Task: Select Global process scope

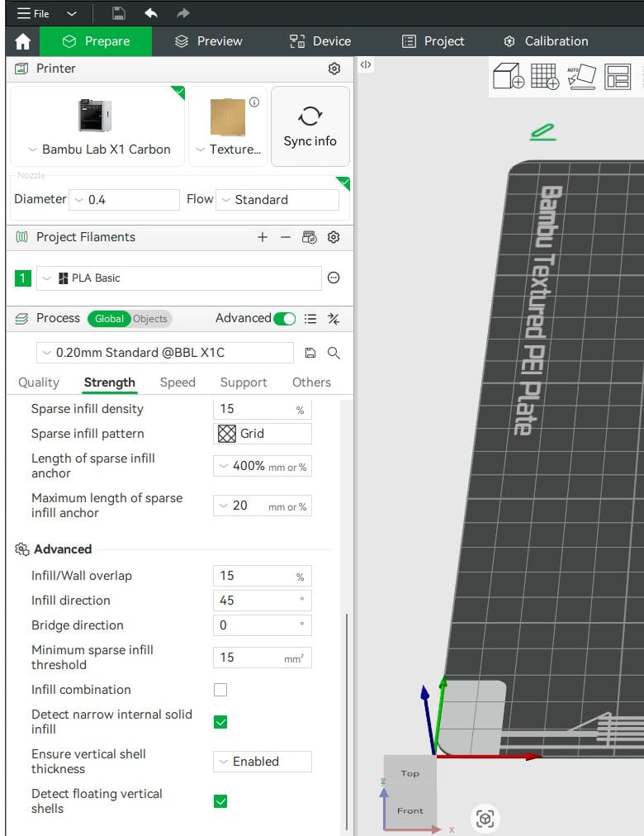Action: click(109, 319)
